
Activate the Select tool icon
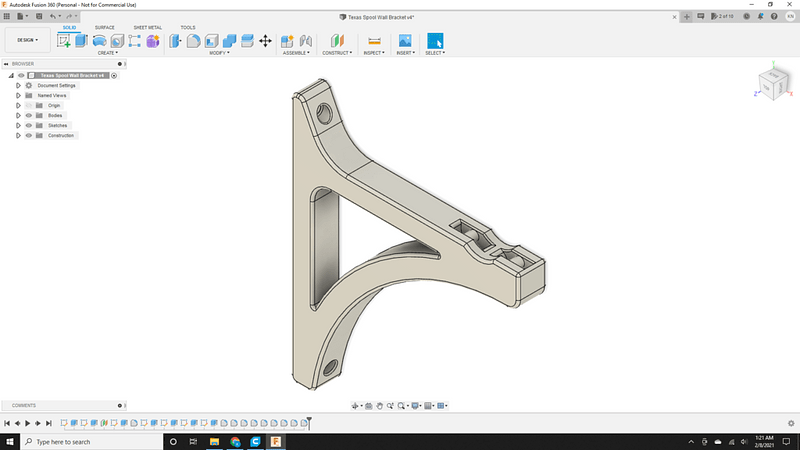tap(435, 41)
